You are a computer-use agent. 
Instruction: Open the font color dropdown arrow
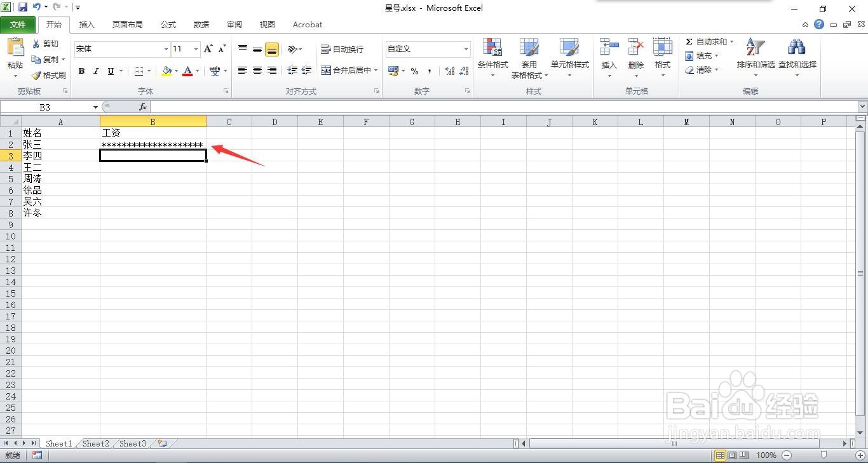click(197, 71)
